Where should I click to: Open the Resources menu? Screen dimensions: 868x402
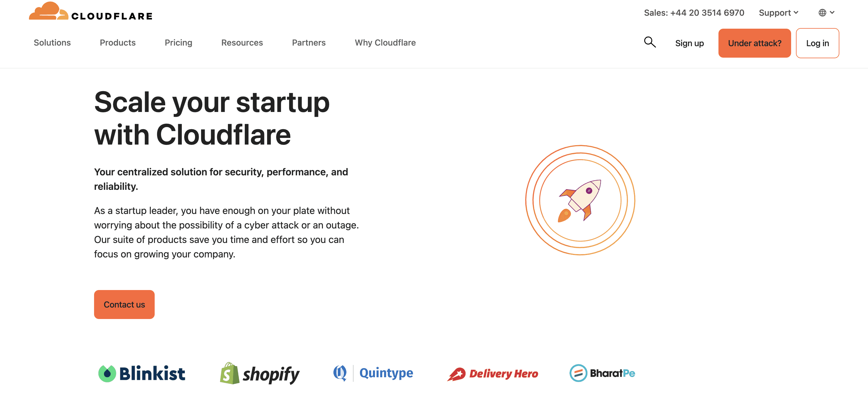(x=242, y=43)
